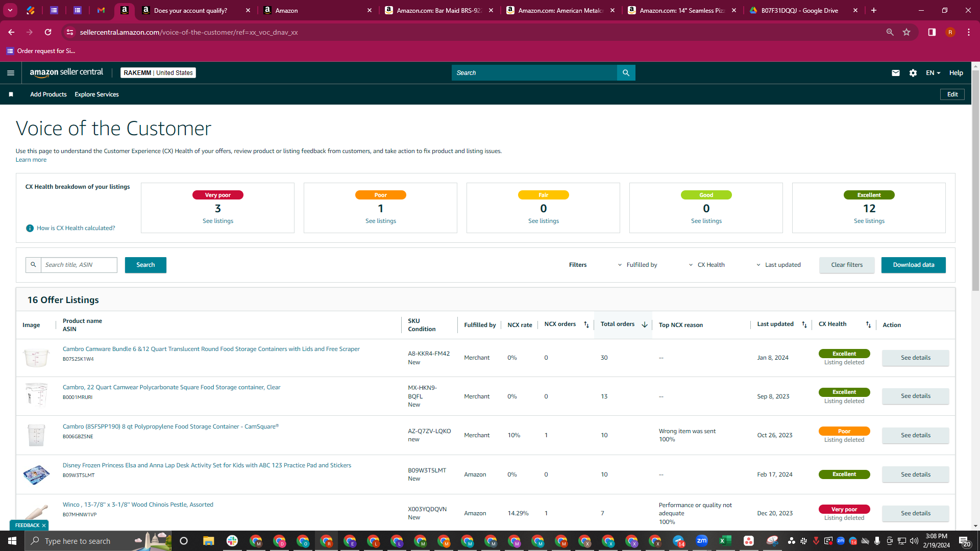Expand the Fulfilled by filter dropdown
The image size is (980, 551).
pyautogui.click(x=638, y=265)
